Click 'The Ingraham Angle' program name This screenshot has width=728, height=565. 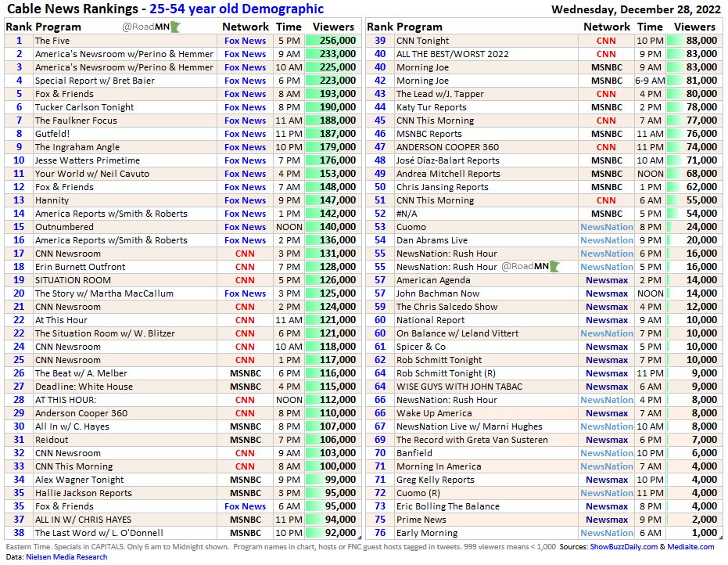click(77, 147)
